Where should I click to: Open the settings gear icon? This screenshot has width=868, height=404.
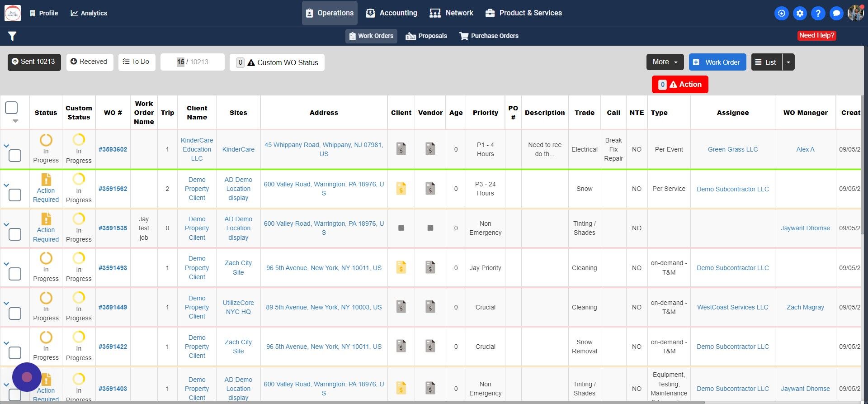click(800, 13)
